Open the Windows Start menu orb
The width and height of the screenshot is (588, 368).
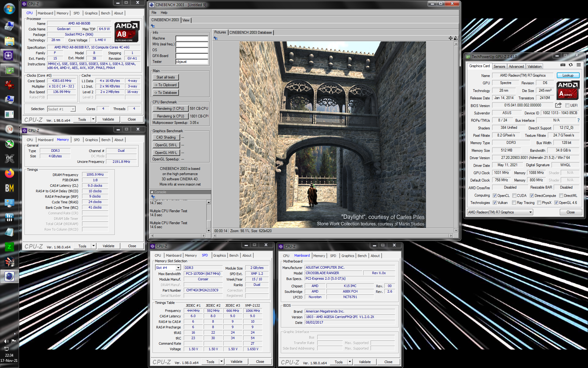(x=9, y=9)
